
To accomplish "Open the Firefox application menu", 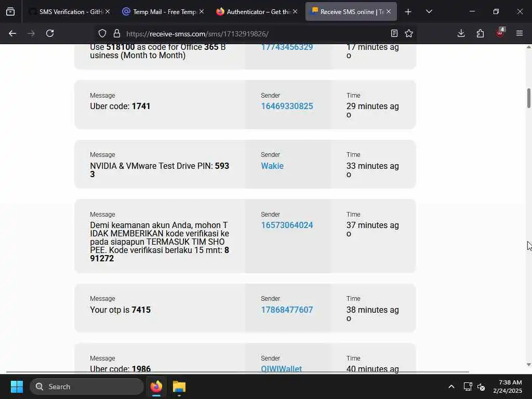I will tap(520, 34).
